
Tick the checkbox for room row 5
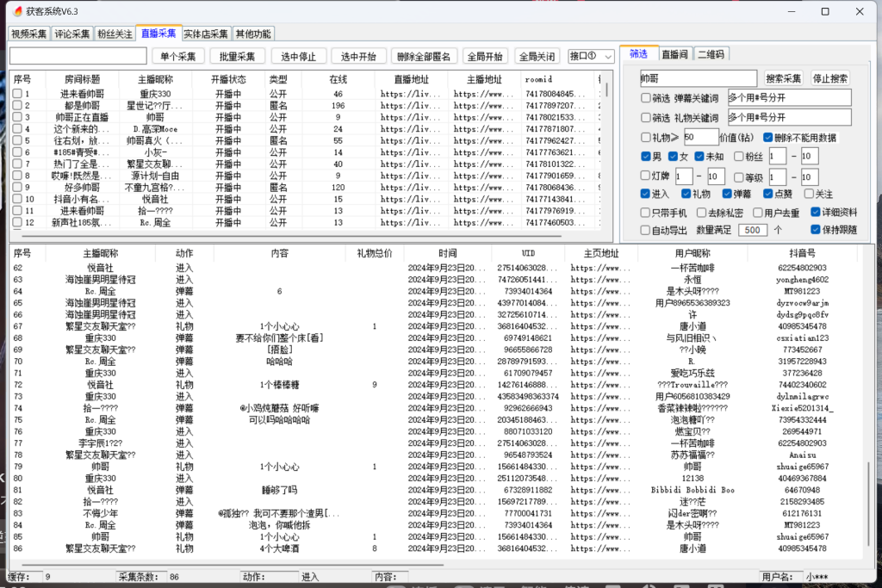pyautogui.click(x=17, y=140)
